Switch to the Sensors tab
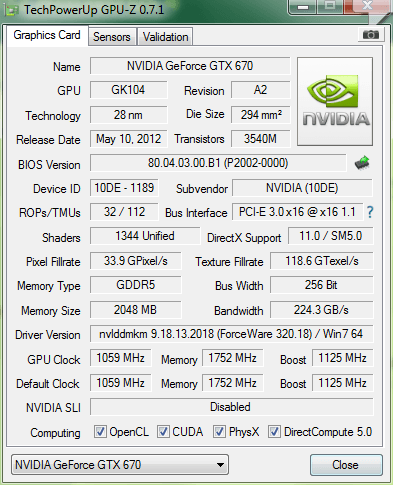This screenshot has height=485, width=393. [x=112, y=37]
